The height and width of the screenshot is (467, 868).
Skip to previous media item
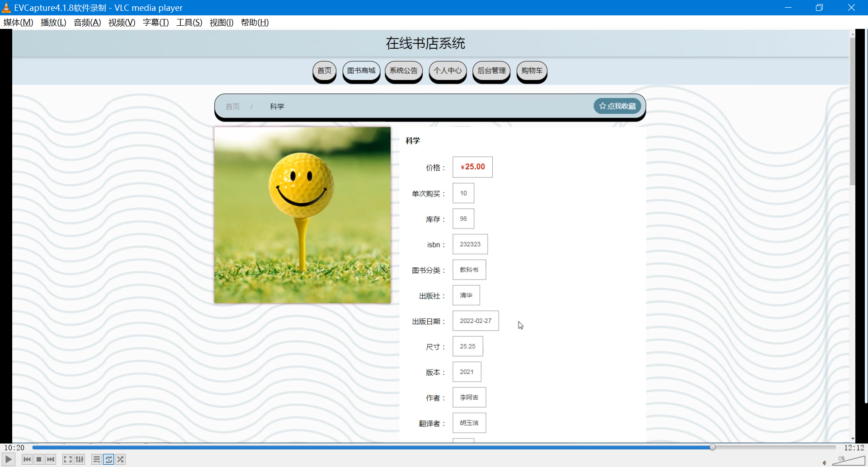point(27,459)
